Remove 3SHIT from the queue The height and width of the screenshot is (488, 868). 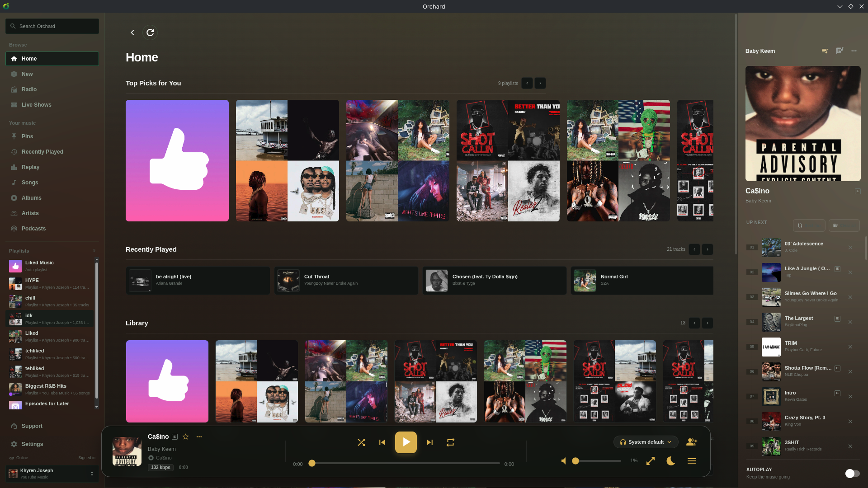(850, 446)
